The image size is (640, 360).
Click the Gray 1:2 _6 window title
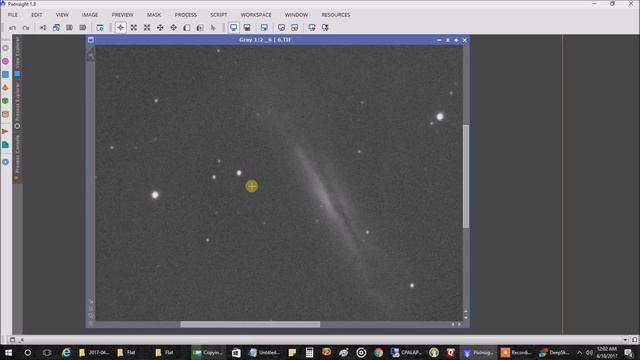coord(265,40)
